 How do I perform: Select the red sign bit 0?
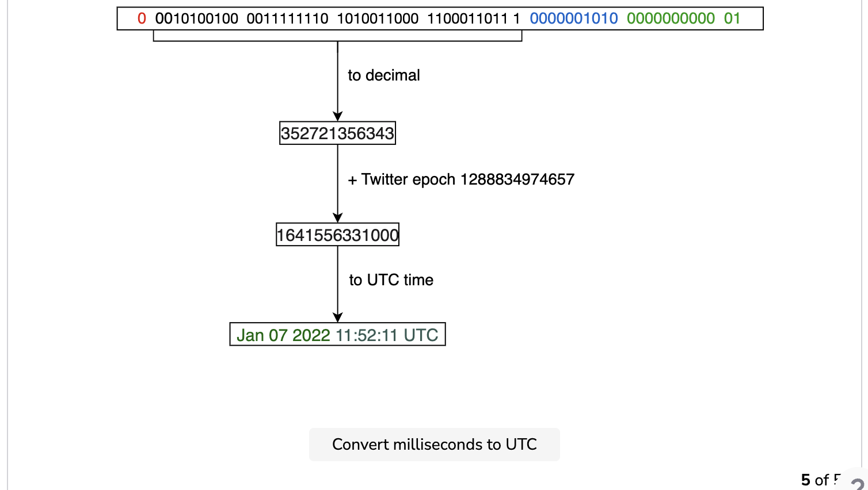(x=142, y=18)
